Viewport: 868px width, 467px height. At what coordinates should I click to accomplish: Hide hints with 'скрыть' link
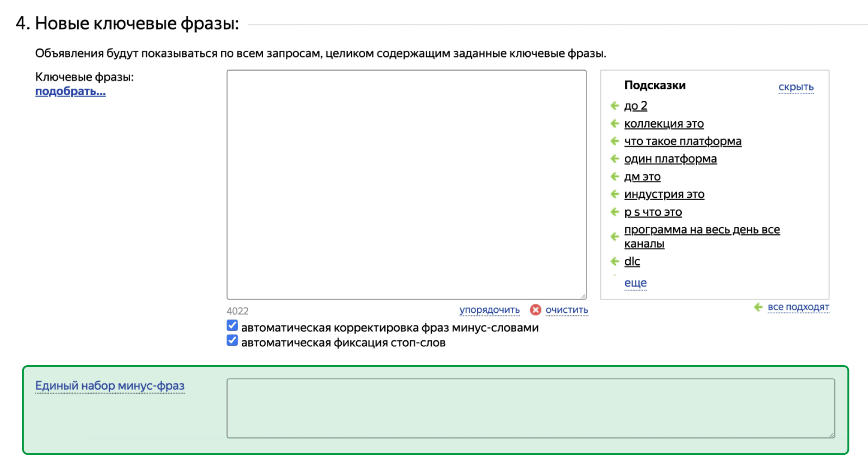pos(796,87)
